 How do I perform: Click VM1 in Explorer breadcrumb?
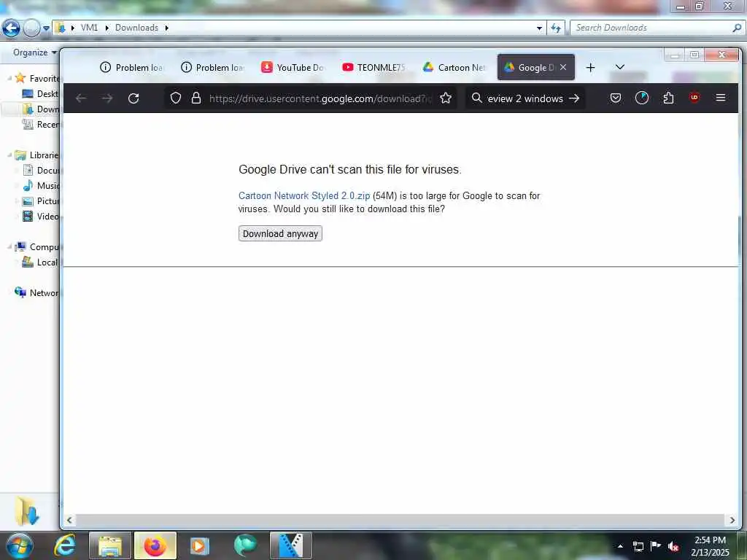(89, 28)
